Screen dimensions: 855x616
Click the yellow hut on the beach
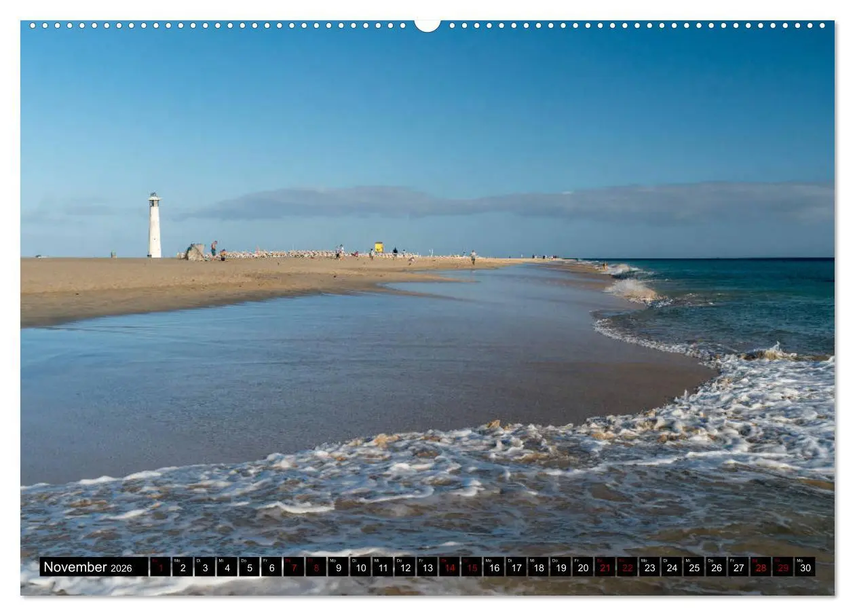pos(379,247)
